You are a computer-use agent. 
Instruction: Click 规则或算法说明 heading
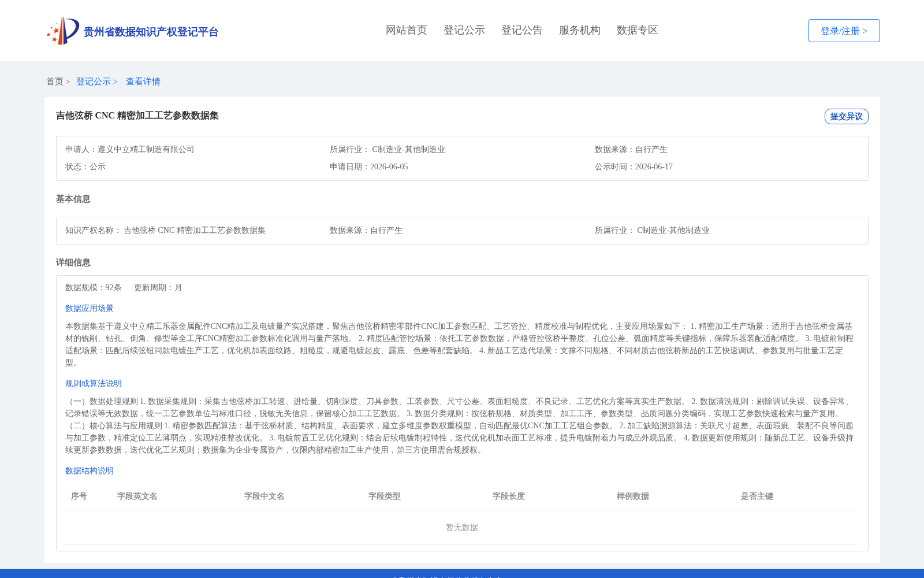click(x=94, y=383)
